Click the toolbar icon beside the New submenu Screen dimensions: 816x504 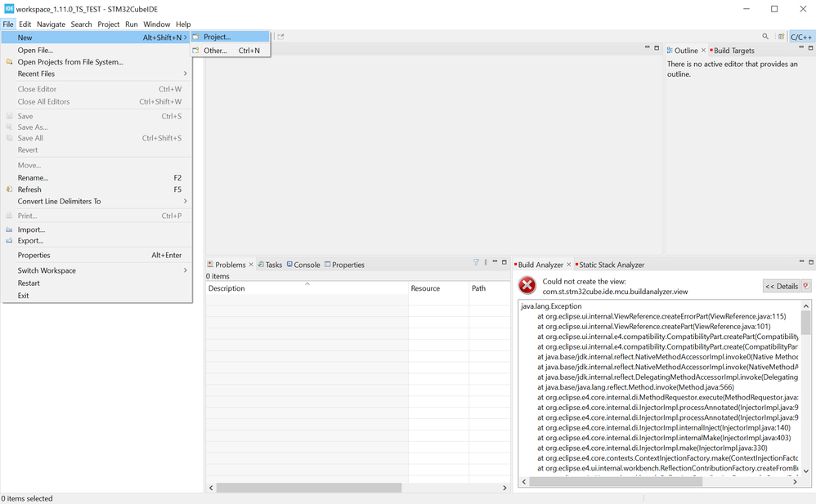click(x=281, y=37)
